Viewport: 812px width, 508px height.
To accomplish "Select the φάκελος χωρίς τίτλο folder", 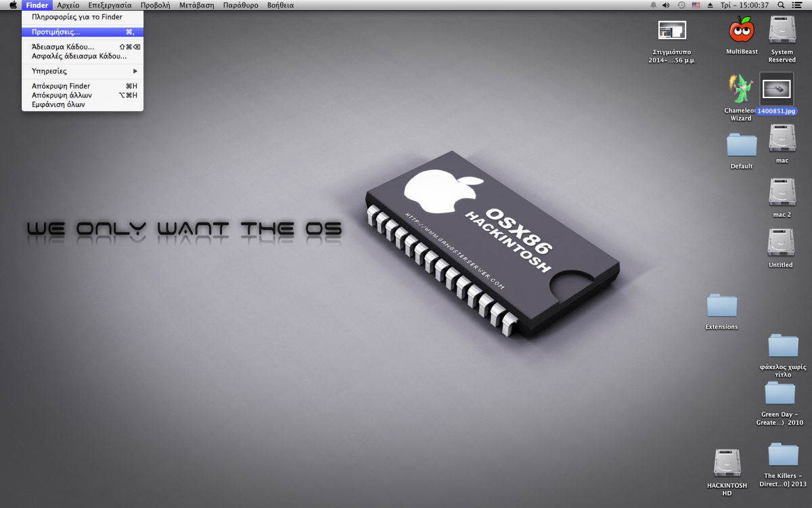I will pos(784,345).
